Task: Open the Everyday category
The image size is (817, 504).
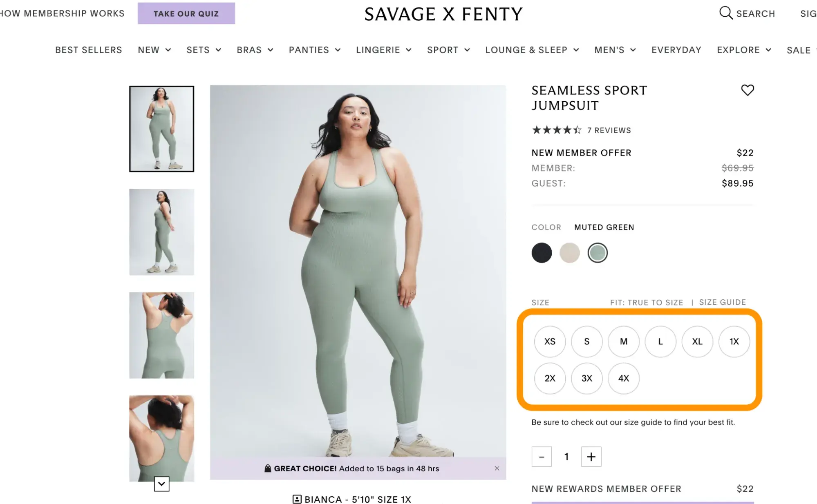Action: [676, 50]
